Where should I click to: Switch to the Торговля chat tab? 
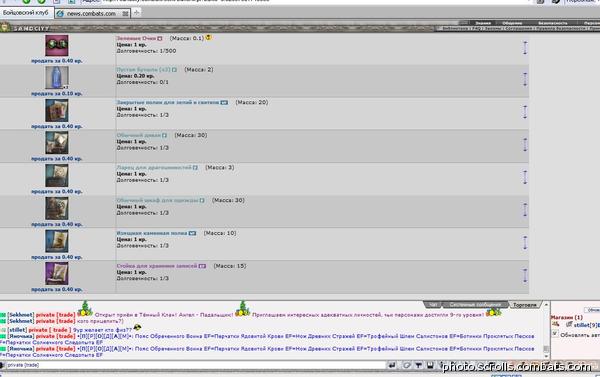tap(524, 305)
